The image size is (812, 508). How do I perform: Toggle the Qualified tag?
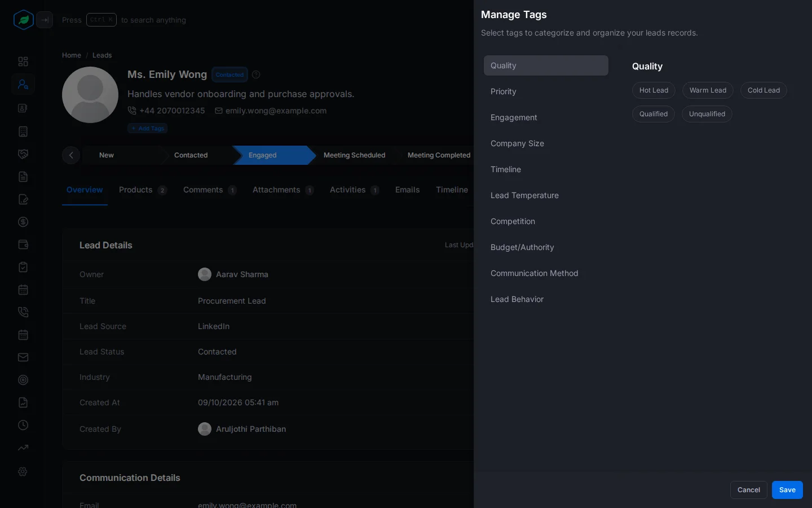654,114
